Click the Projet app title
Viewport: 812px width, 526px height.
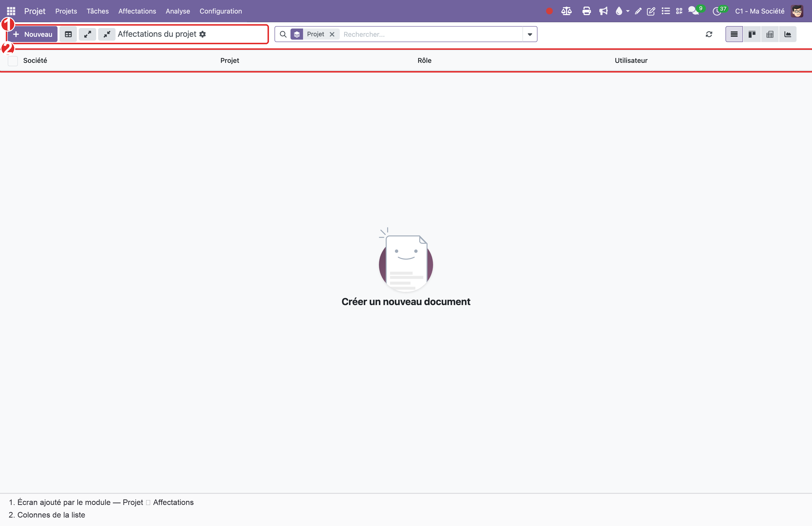35,11
